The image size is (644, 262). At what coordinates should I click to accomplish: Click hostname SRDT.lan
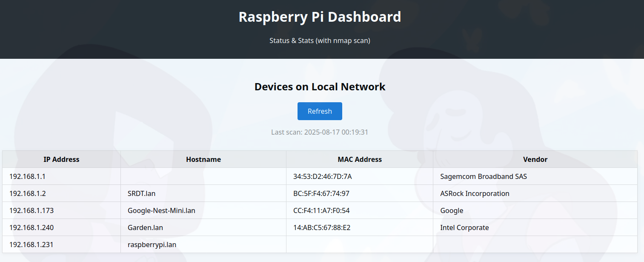tap(141, 193)
